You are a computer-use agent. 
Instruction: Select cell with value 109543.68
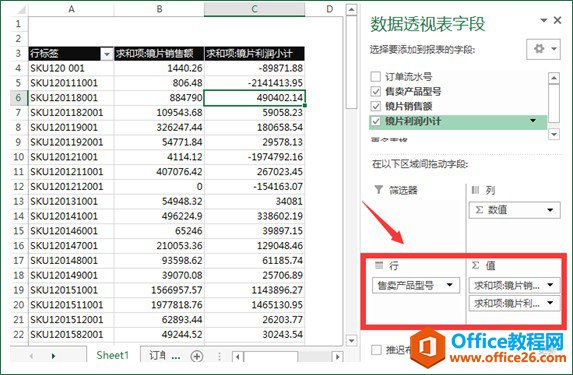coord(159,113)
